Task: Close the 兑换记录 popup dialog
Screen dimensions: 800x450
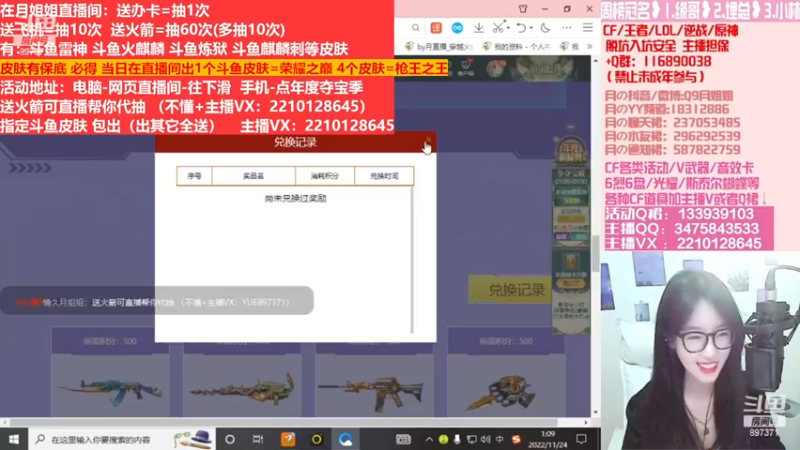Action: coord(428,139)
